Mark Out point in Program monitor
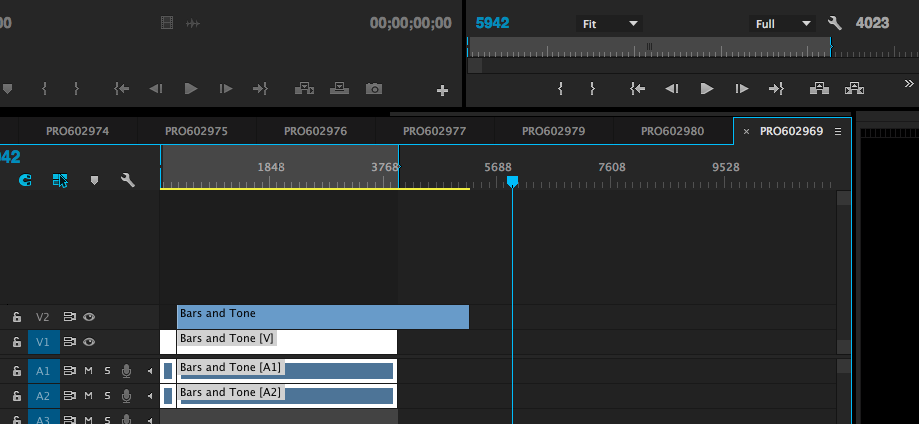The width and height of the screenshot is (919, 424). pyautogui.click(x=593, y=89)
